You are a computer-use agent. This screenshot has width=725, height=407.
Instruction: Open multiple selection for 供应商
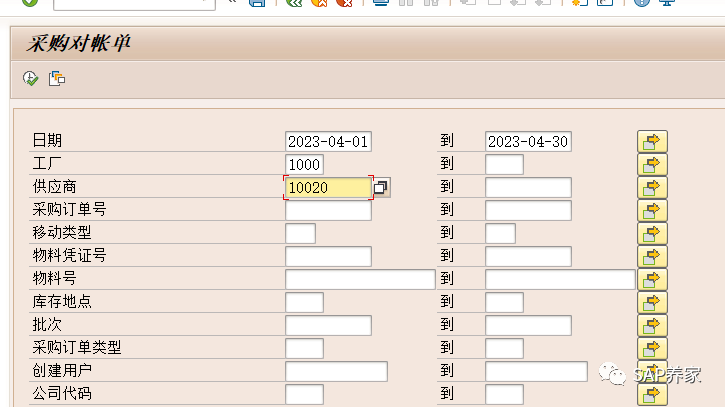pos(652,188)
